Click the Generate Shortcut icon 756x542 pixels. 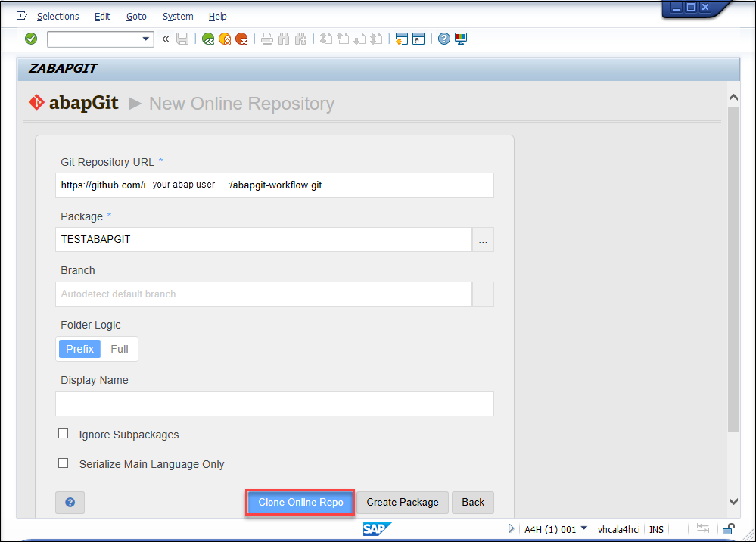tap(418, 39)
